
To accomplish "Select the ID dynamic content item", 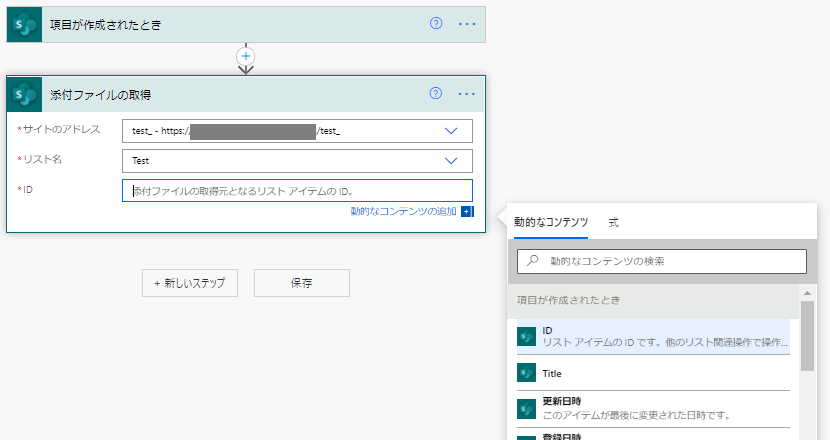I will [653, 337].
